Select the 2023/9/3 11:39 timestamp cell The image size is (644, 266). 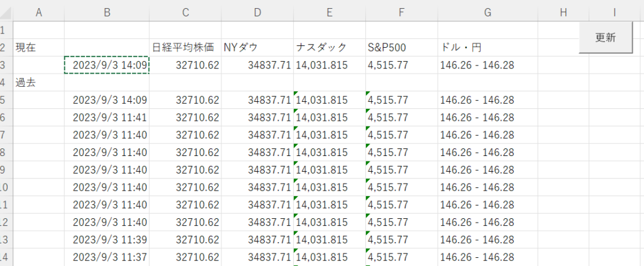[x=107, y=240]
